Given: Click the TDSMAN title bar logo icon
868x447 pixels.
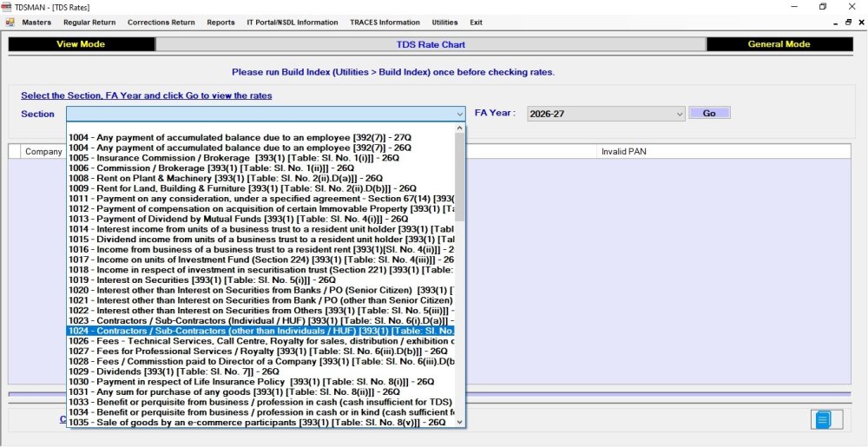Looking at the screenshot, I should click(x=6, y=7).
